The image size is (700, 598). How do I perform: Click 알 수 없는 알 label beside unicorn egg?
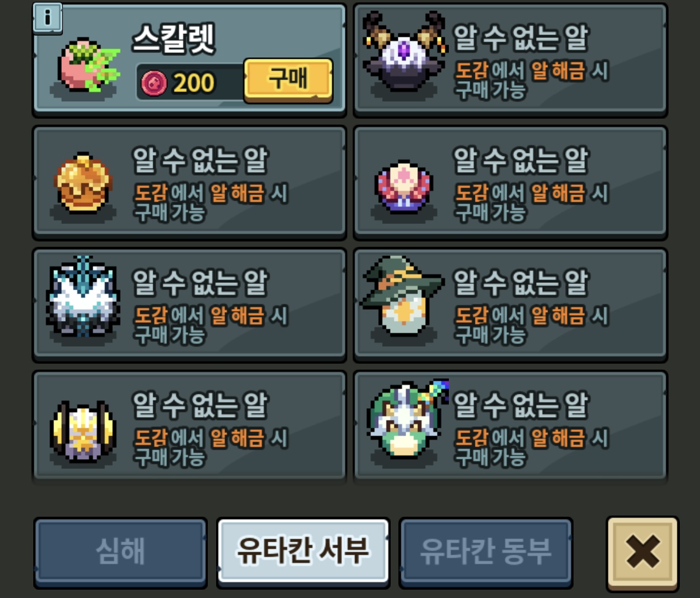pyautogui.click(x=521, y=405)
